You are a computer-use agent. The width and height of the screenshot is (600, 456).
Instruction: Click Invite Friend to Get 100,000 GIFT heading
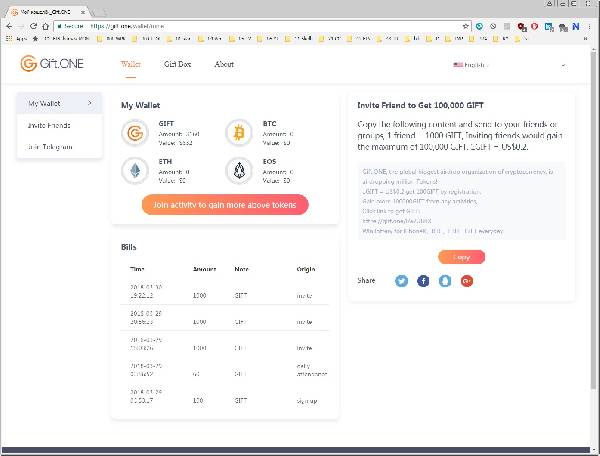click(420, 105)
